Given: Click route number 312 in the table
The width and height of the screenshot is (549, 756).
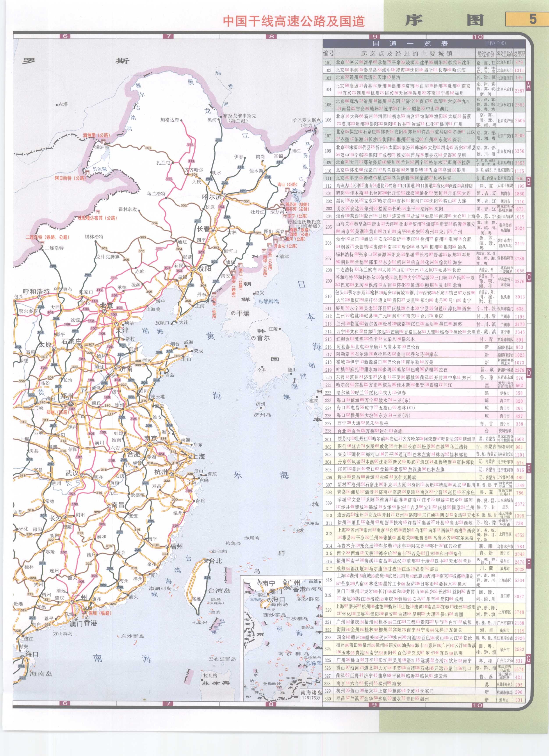Looking at the screenshot, I should (x=329, y=533).
